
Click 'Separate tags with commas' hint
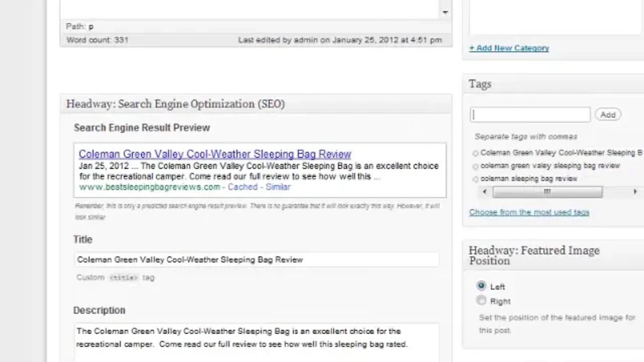pos(526,137)
